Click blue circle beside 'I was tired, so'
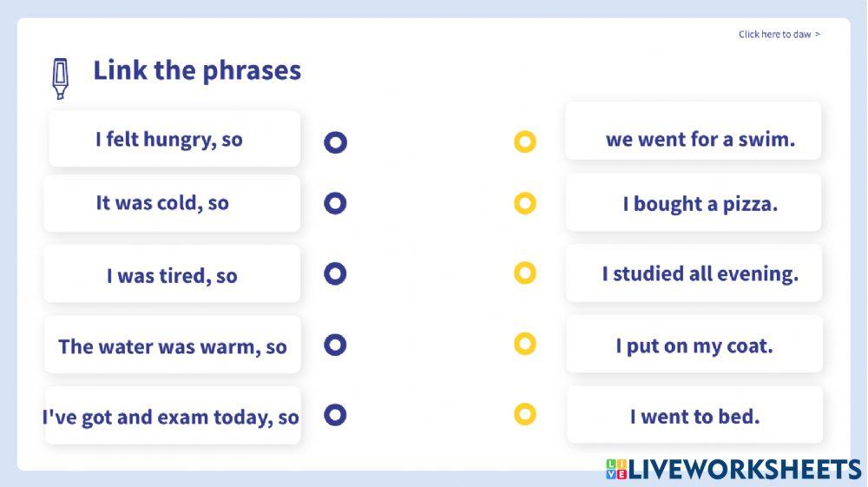This screenshot has height=487, width=868. [335, 274]
